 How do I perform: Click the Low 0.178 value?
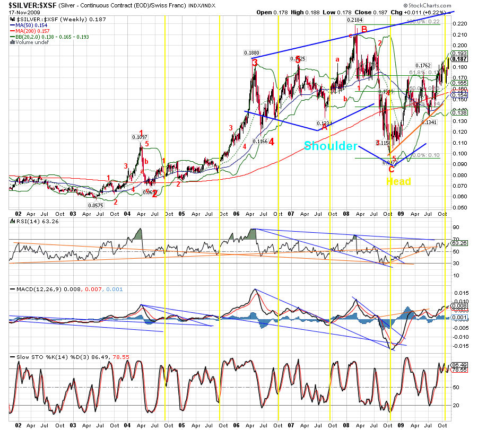pyautogui.click(x=337, y=12)
